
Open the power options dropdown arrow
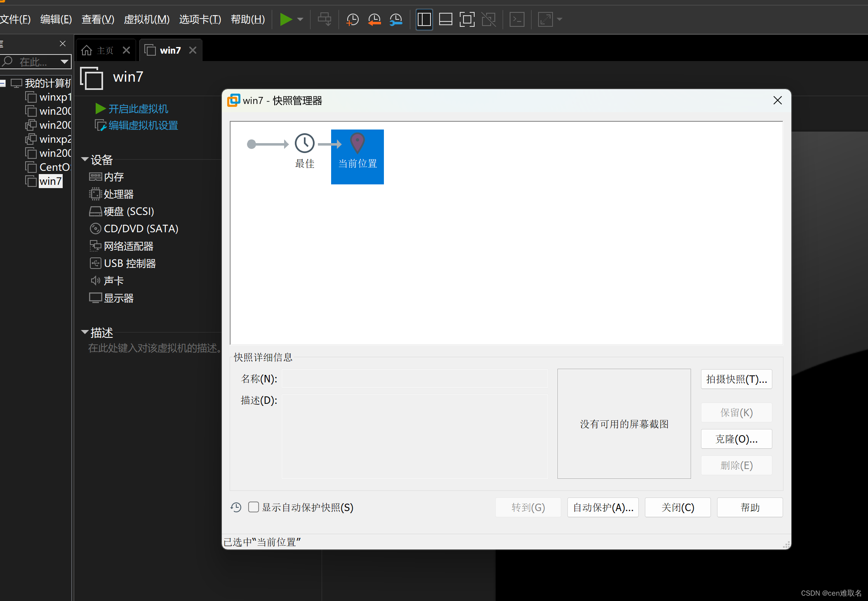tap(300, 19)
